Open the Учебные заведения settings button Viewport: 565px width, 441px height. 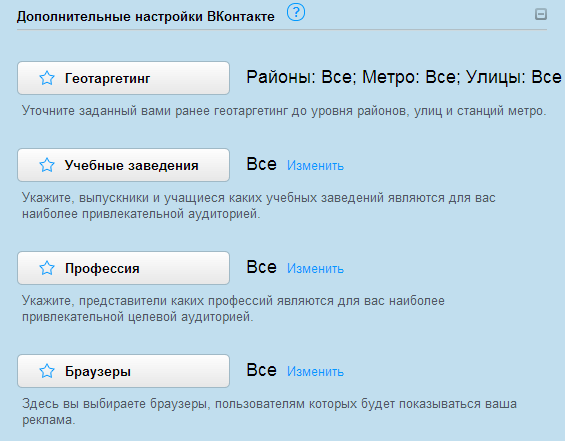[x=124, y=165]
